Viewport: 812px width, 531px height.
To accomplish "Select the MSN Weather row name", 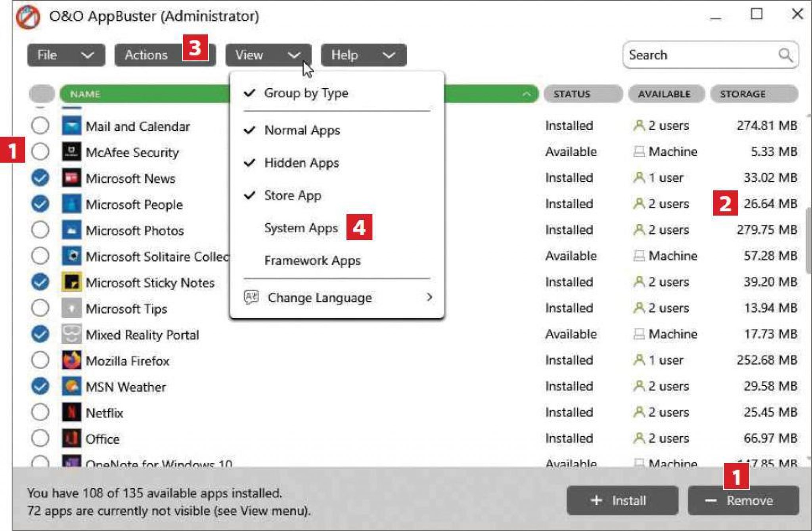I will [126, 387].
